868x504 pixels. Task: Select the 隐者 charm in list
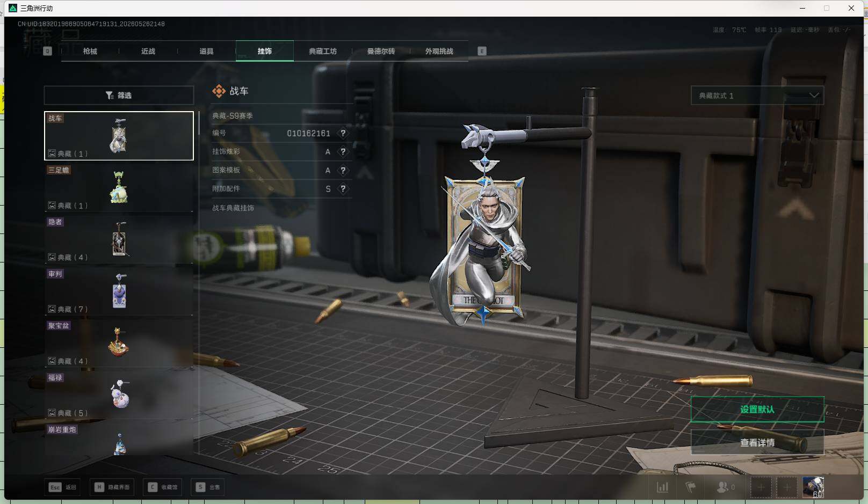click(x=119, y=239)
